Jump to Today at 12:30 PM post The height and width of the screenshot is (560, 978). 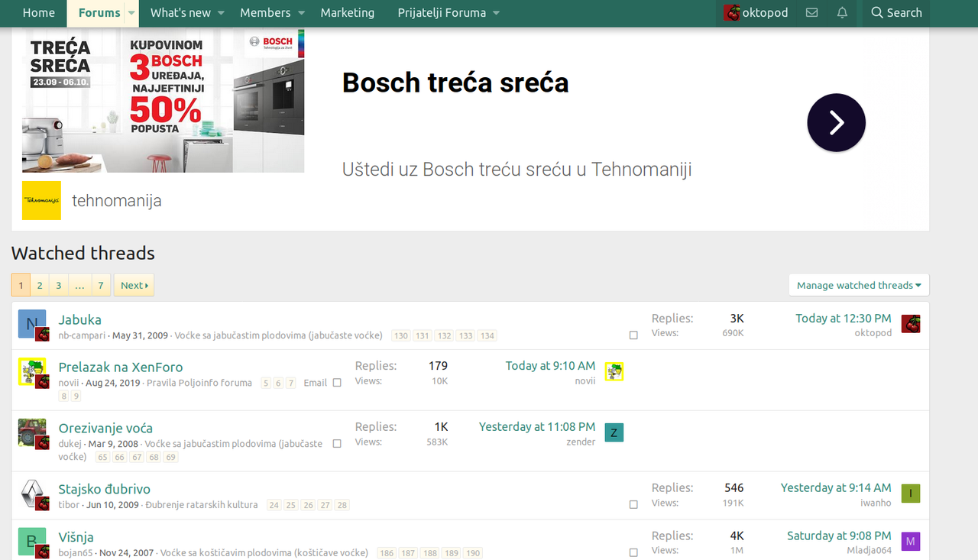click(x=843, y=318)
